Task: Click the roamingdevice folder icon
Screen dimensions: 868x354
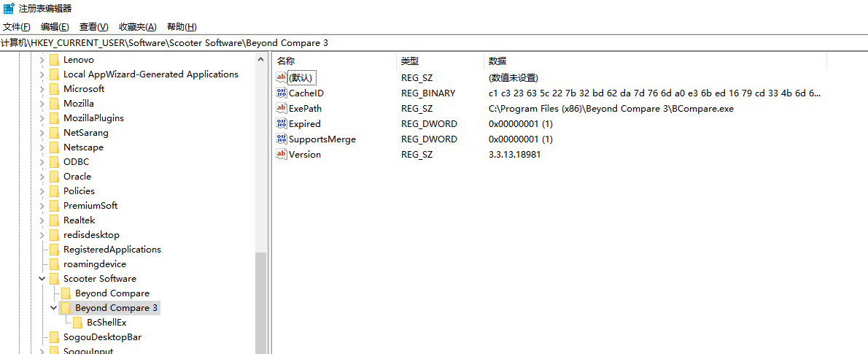Action: 54,263
